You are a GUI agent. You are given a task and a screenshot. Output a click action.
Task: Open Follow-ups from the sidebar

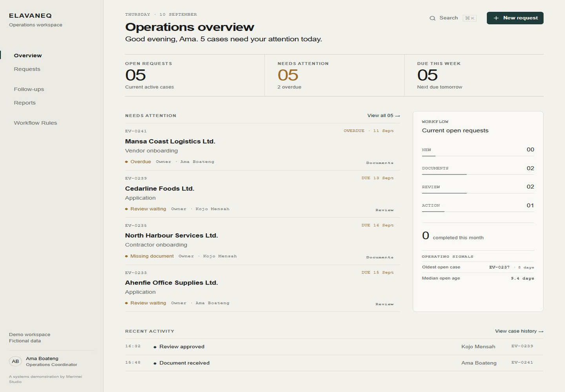tap(29, 89)
